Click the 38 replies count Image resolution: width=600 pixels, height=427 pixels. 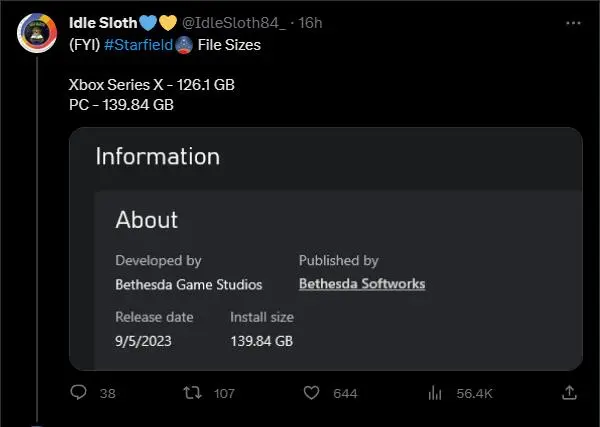[109, 394]
